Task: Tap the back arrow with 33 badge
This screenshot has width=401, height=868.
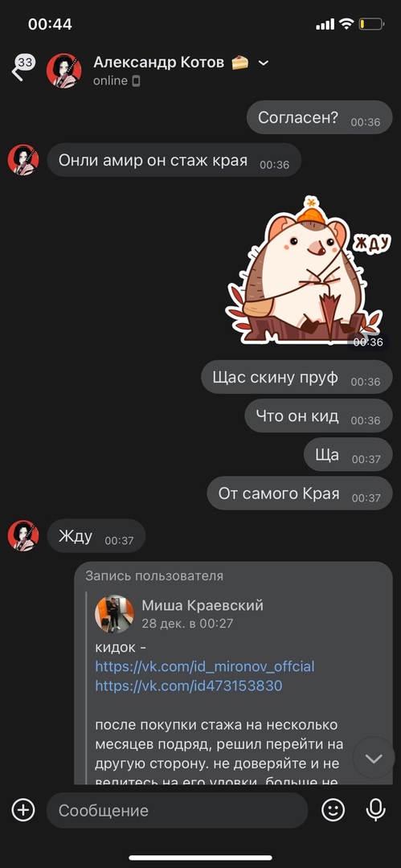Action: click(x=23, y=68)
